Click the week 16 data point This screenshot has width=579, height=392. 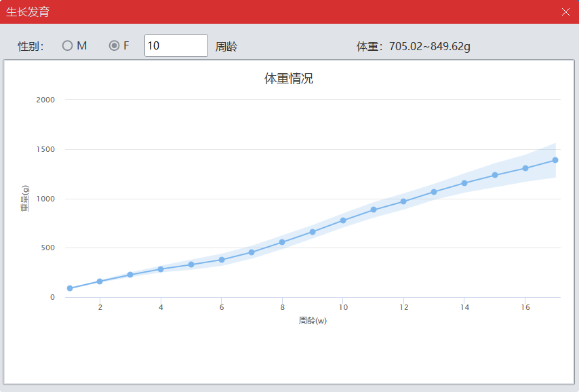[x=525, y=168]
